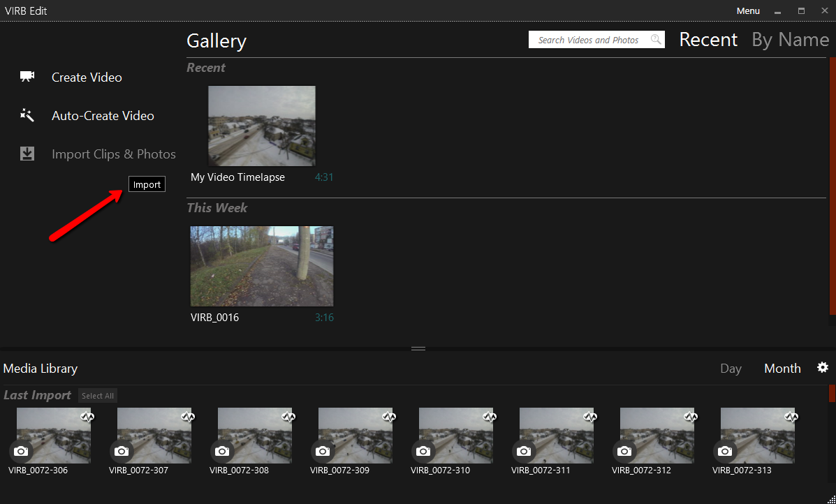836x504 pixels.
Task: Click camera icon on VIRB_0072-306
Action: (21, 451)
